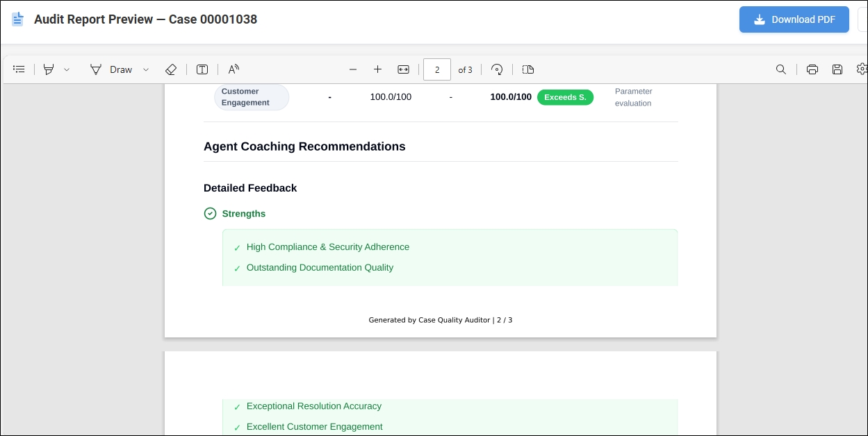The height and width of the screenshot is (436, 868).
Task: Toggle the page view layout
Action: tap(528, 69)
